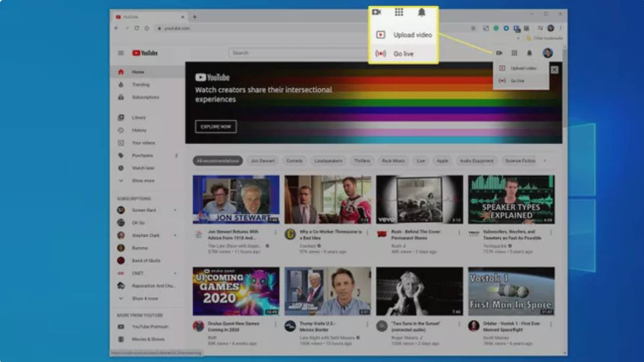This screenshot has width=644, height=362.
Task: Reload the page in the browser
Action: 137,28
